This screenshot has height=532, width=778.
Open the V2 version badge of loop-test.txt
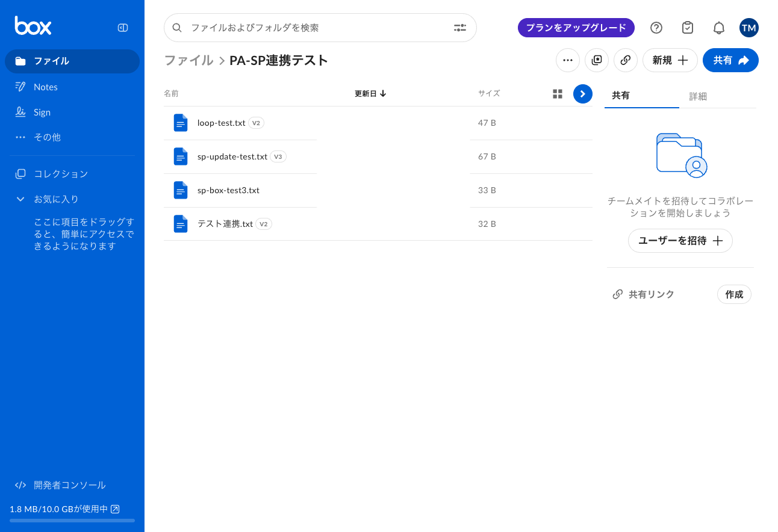click(256, 123)
